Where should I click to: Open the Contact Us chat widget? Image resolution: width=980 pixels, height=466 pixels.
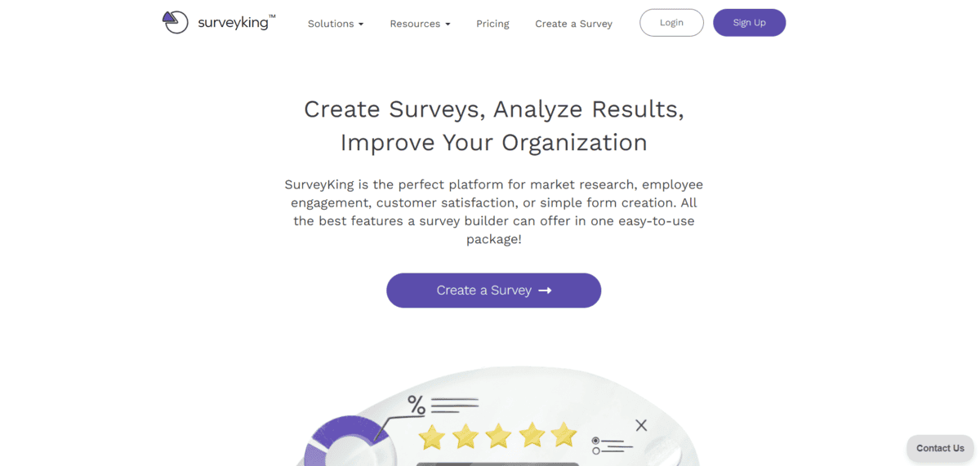(x=940, y=448)
